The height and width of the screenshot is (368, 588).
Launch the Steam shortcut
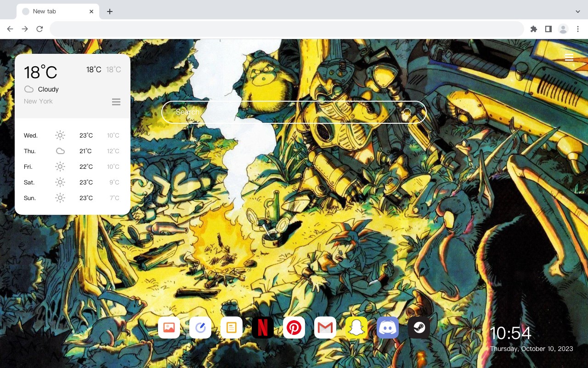419,328
